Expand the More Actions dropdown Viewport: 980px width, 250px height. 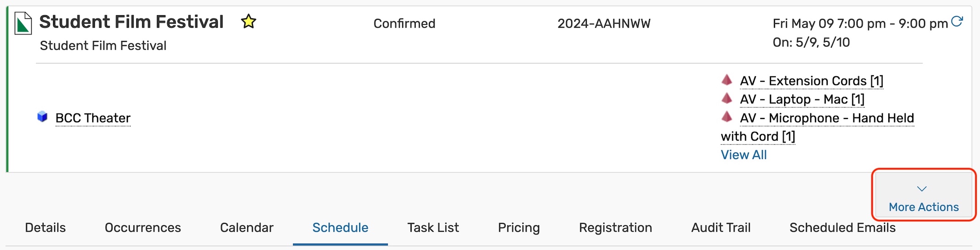923,198
